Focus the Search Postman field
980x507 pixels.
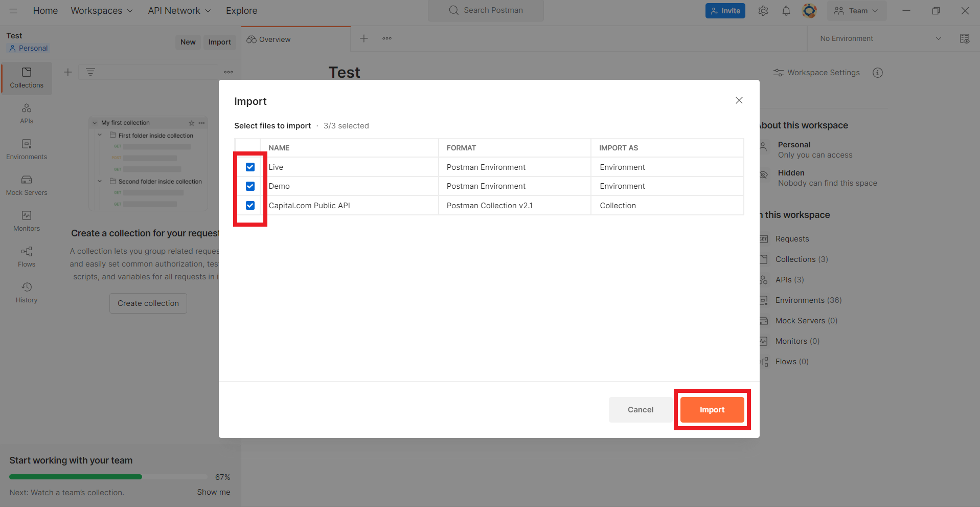click(486, 10)
